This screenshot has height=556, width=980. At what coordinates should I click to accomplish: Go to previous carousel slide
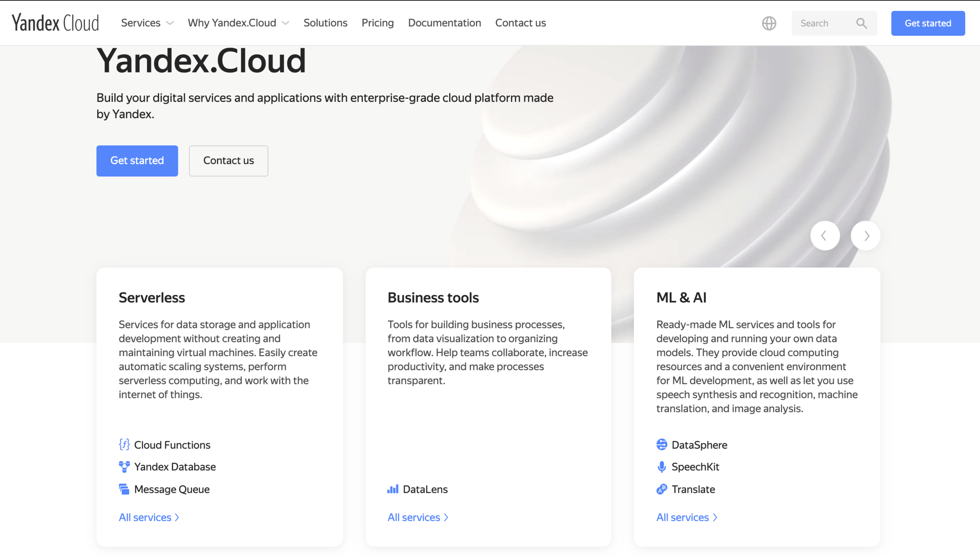[825, 235]
